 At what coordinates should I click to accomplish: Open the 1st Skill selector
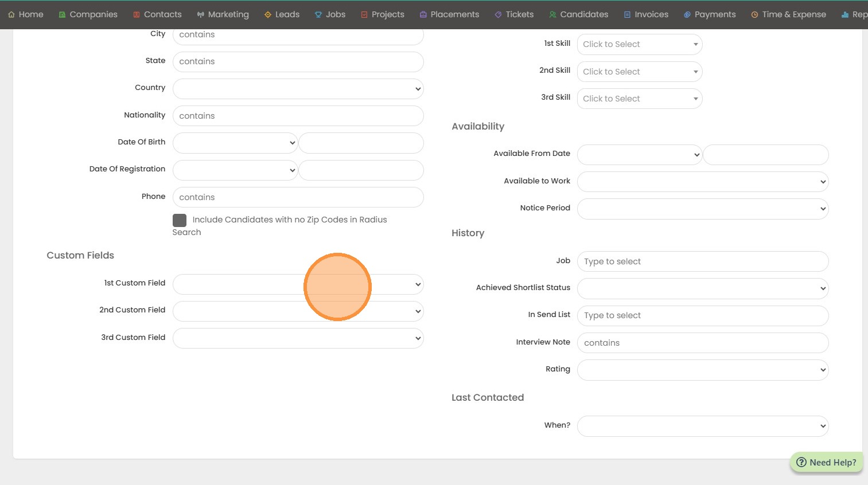(x=639, y=45)
